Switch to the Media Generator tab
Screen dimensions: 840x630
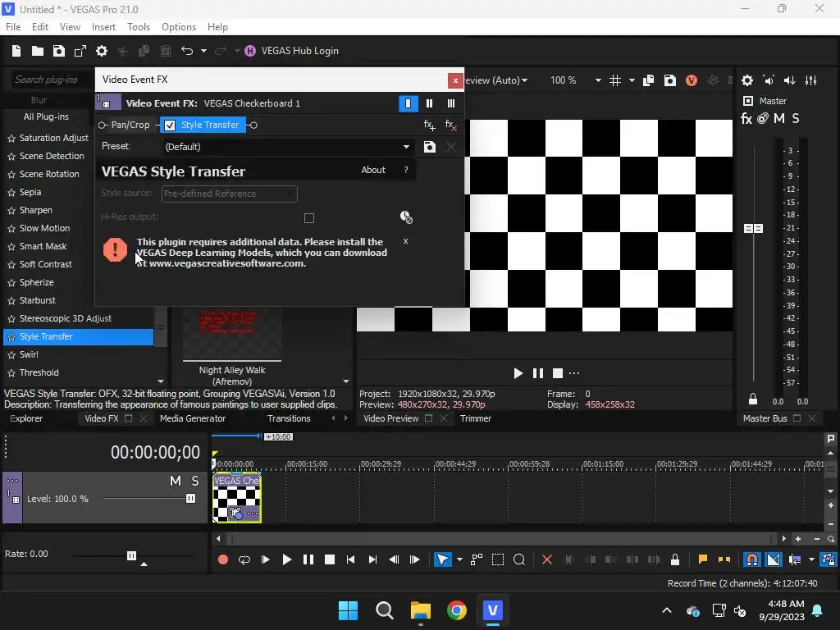192,418
